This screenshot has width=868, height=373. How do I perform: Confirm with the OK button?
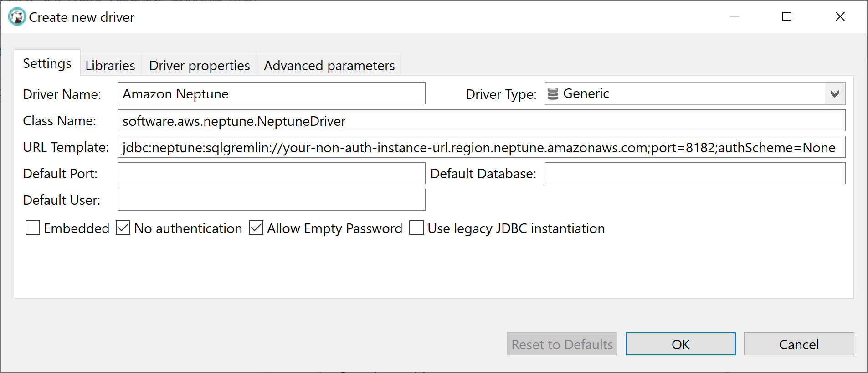pos(681,344)
